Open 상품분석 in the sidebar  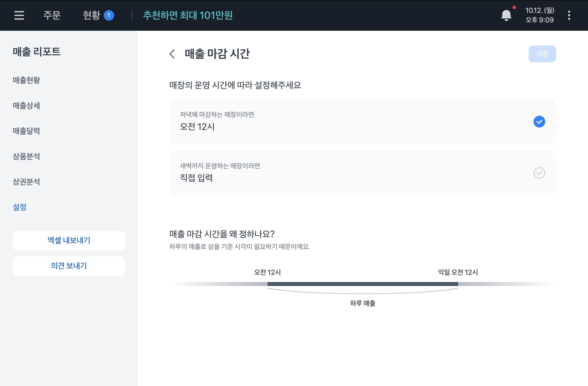pyautogui.click(x=26, y=156)
